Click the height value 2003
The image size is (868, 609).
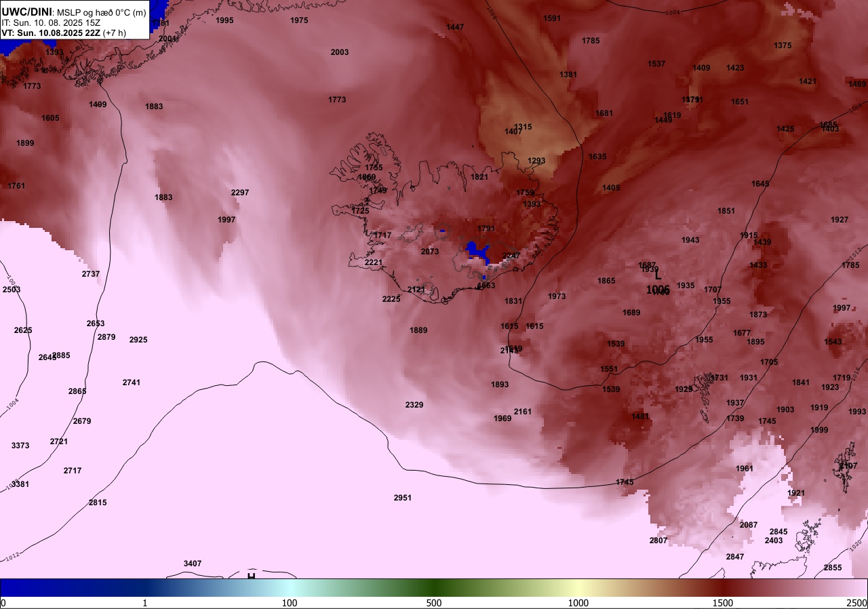(340, 52)
